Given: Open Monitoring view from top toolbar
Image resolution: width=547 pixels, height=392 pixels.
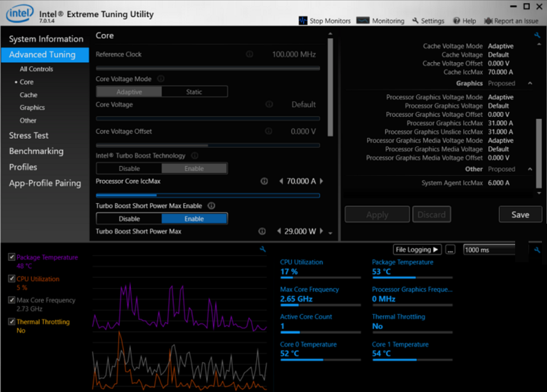Looking at the screenshot, I should coord(363,21).
